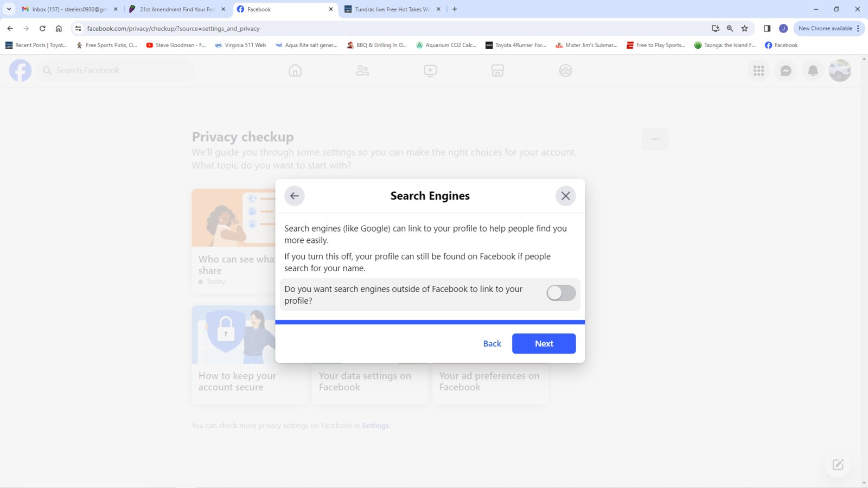Open 'Your ad preferences on Facebook' card
The image size is (868, 488).
click(490, 382)
